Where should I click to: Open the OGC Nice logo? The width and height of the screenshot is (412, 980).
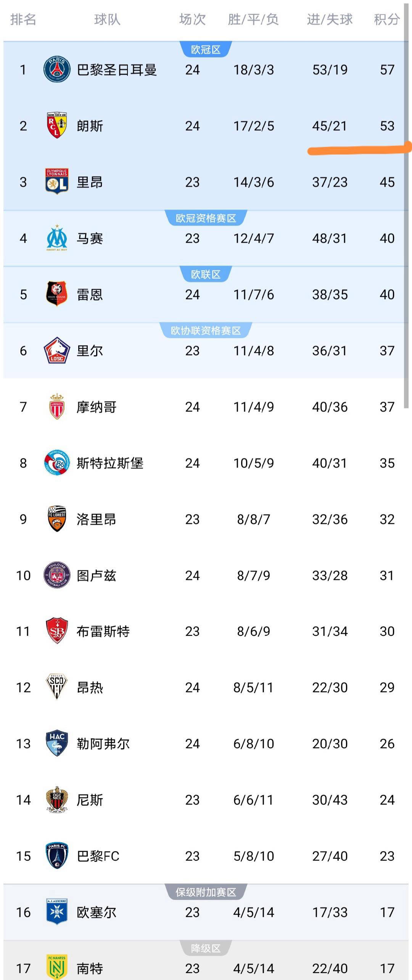point(57,799)
